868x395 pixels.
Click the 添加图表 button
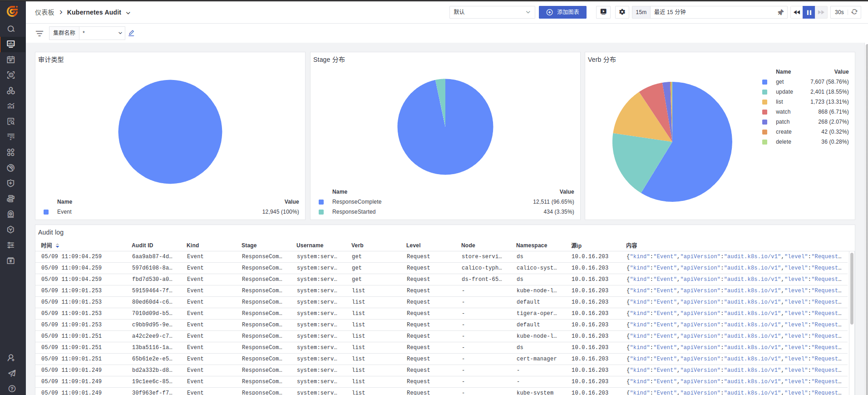point(562,12)
